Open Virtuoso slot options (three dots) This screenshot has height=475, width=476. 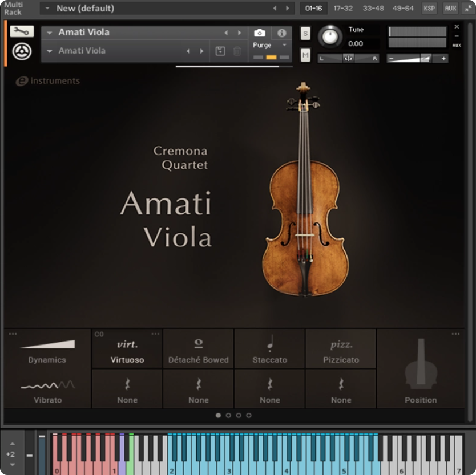point(155,334)
